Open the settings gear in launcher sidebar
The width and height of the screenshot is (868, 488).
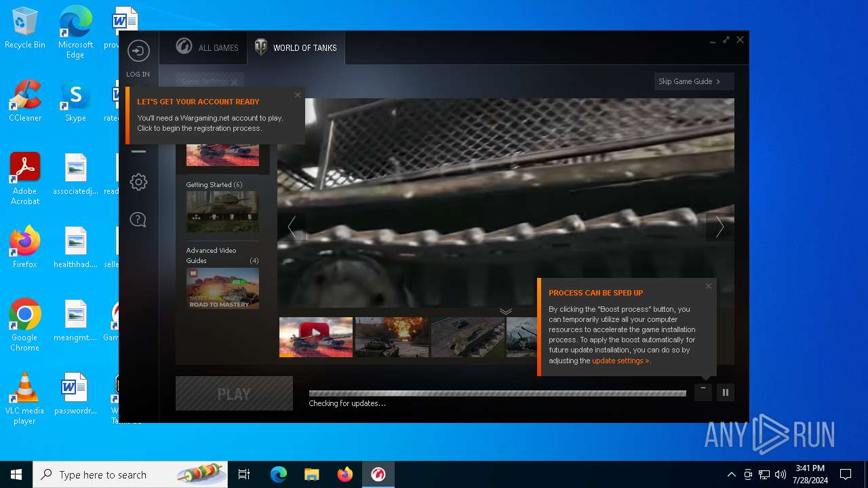(138, 182)
